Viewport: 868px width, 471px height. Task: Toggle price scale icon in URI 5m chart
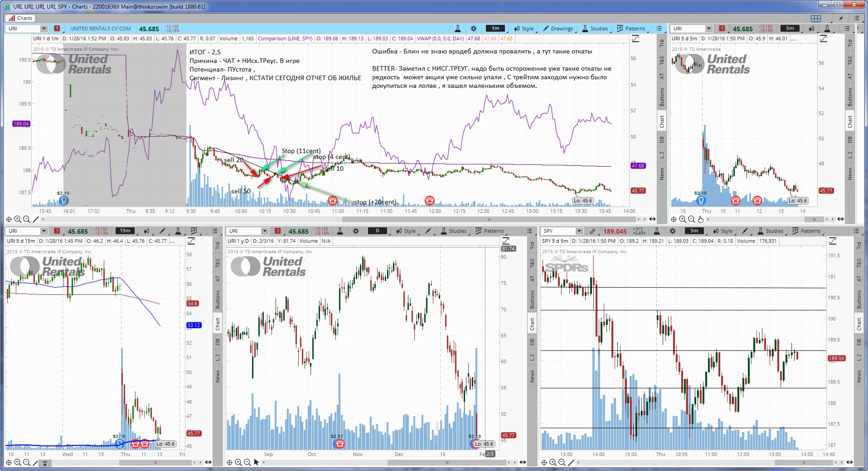[824, 39]
